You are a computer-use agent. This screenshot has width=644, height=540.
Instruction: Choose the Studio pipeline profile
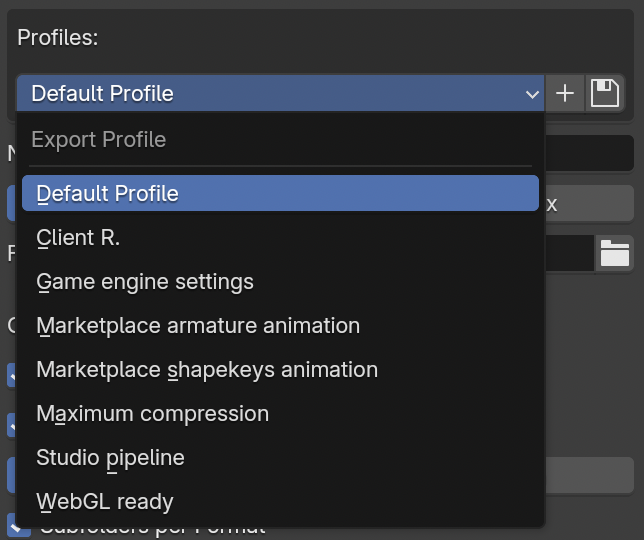pyautogui.click(x=280, y=457)
